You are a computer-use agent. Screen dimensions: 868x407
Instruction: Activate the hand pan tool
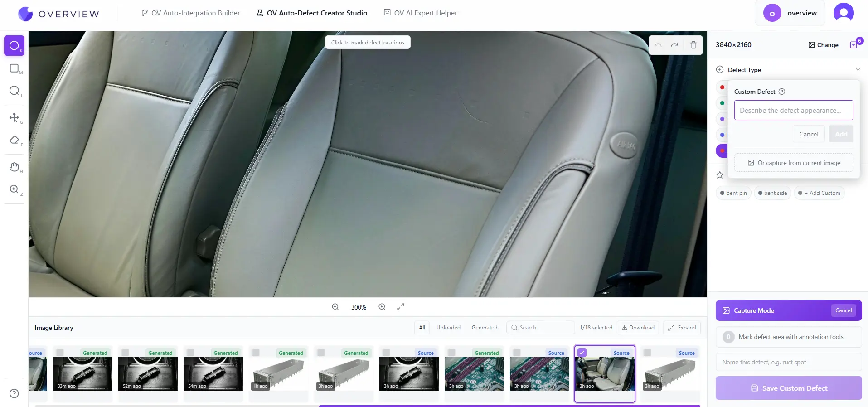[x=14, y=167]
